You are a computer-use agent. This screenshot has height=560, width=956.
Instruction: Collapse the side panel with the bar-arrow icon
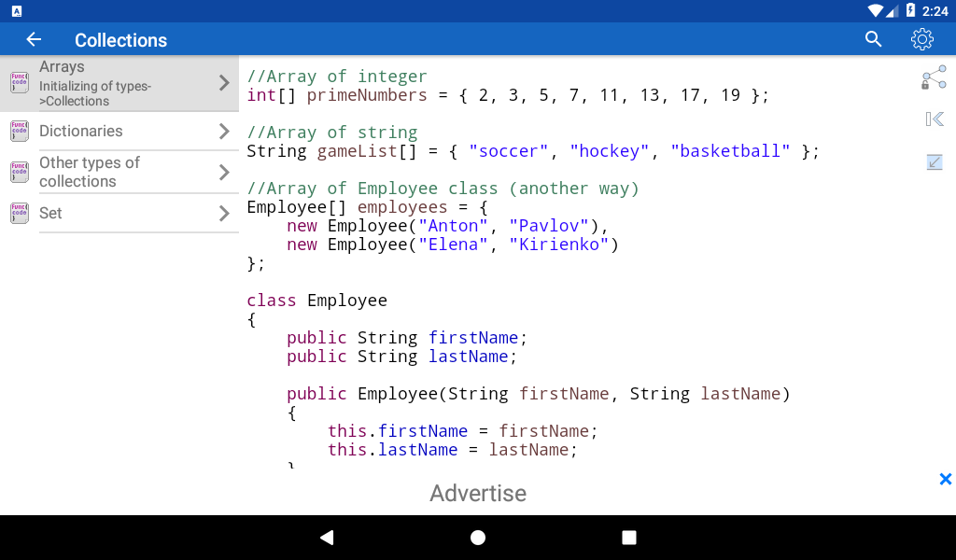pyautogui.click(x=934, y=119)
